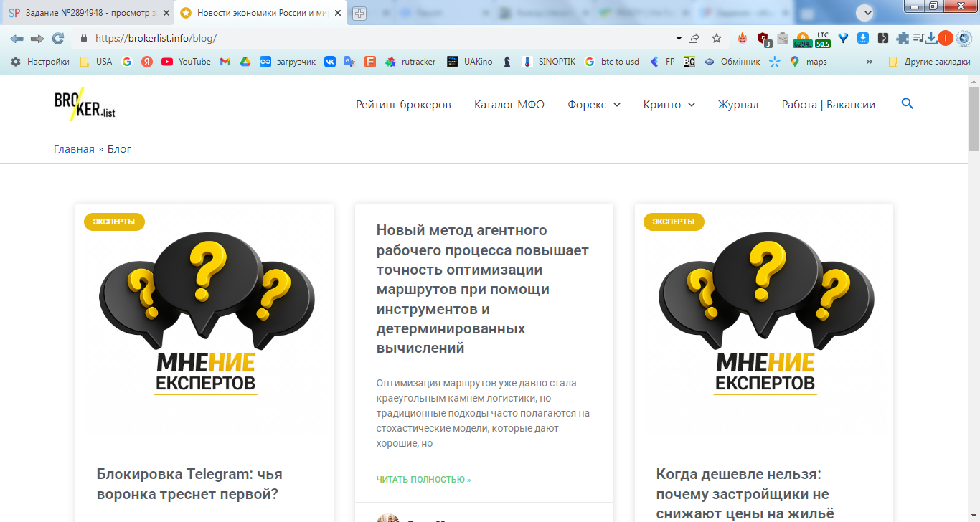Click the page vertical scrollbar thumb
Viewport: 980px width, 522px height.
pyautogui.click(x=974, y=119)
